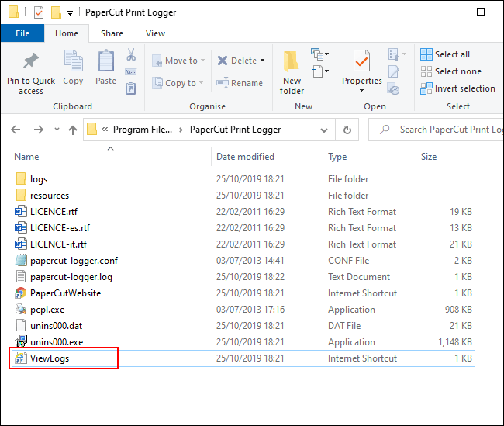Maximize the PaperCut Print Logger window
The height and width of the screenshot is (426, 504).
tap(481, 12)
